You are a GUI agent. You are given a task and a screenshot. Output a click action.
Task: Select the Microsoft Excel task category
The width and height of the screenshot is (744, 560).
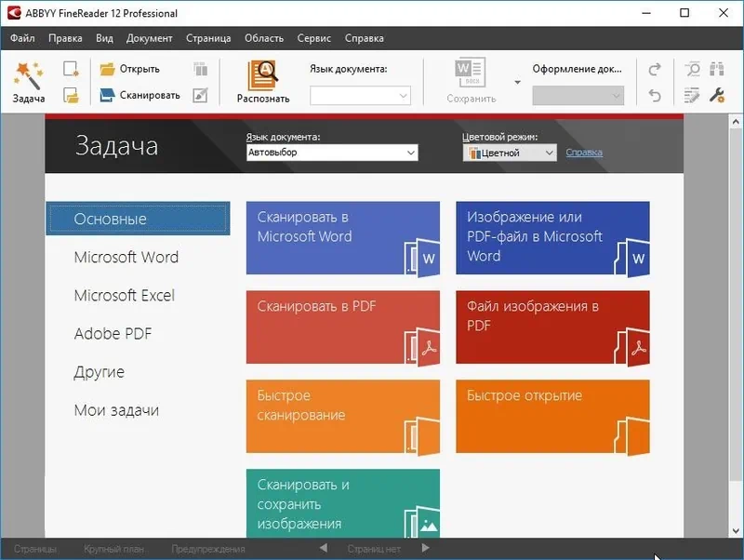click(125, 296)
